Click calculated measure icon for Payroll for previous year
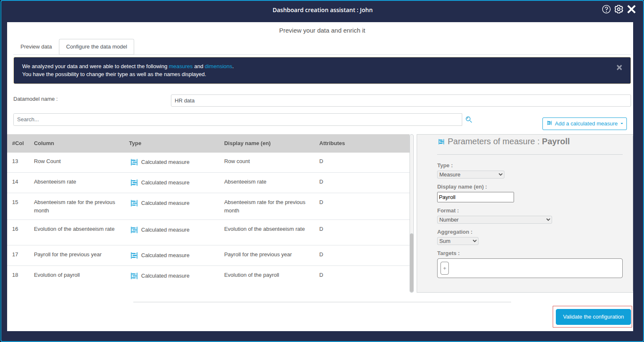The image size is (644, 342). [134, 255]
